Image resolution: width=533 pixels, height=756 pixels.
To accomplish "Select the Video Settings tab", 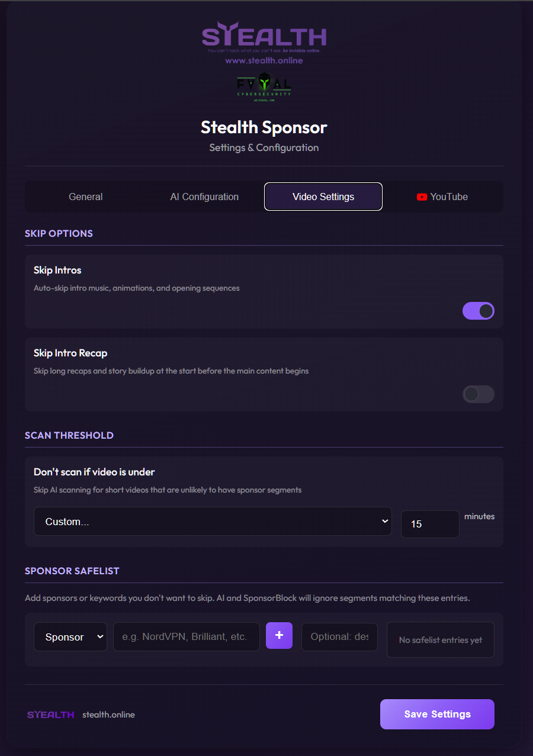I will [x=323, y=197].
